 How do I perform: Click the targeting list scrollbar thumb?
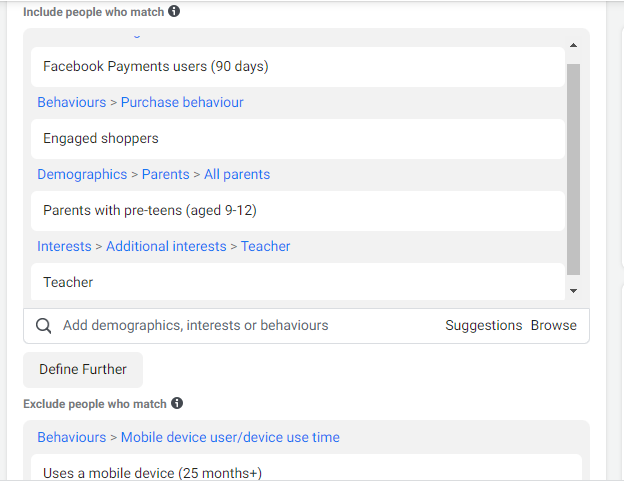[573, 168]
